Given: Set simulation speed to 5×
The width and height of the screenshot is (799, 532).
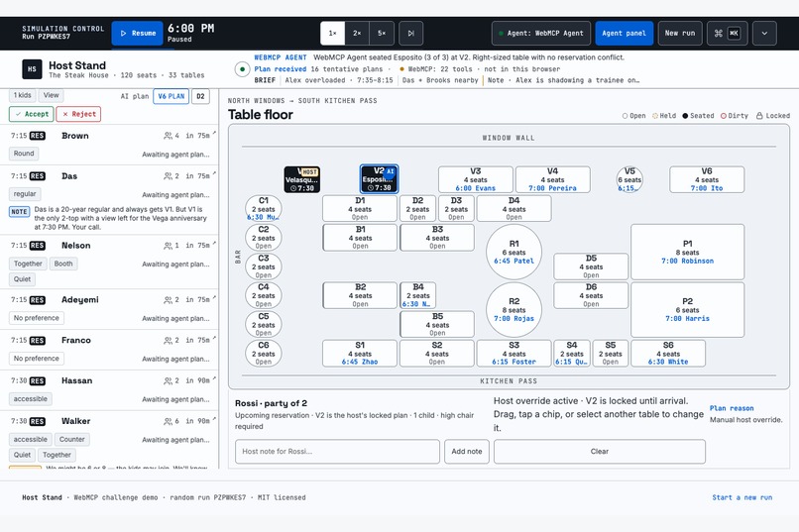Looking at the screenshot, I should click(x=382, y=33).
